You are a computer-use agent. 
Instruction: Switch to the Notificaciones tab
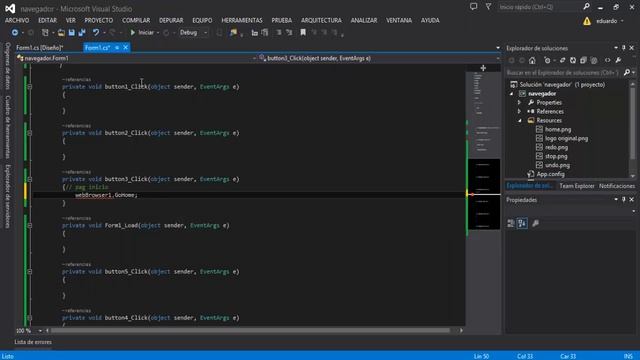tap(617, 186)
